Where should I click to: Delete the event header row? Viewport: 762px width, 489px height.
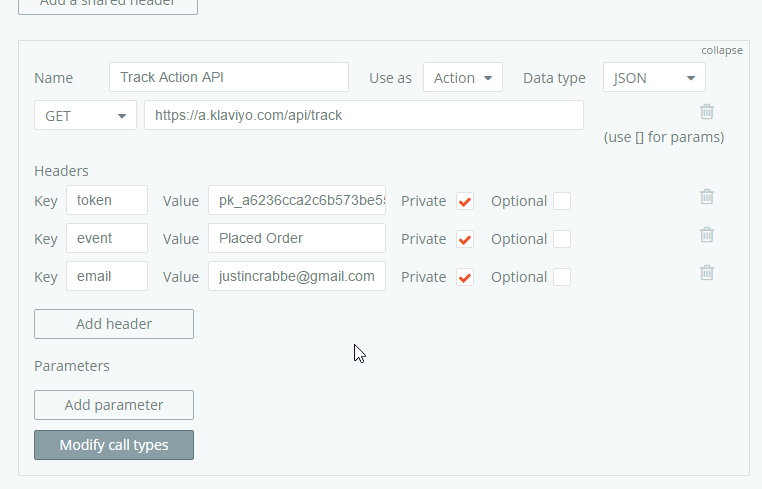pos(707,235)
